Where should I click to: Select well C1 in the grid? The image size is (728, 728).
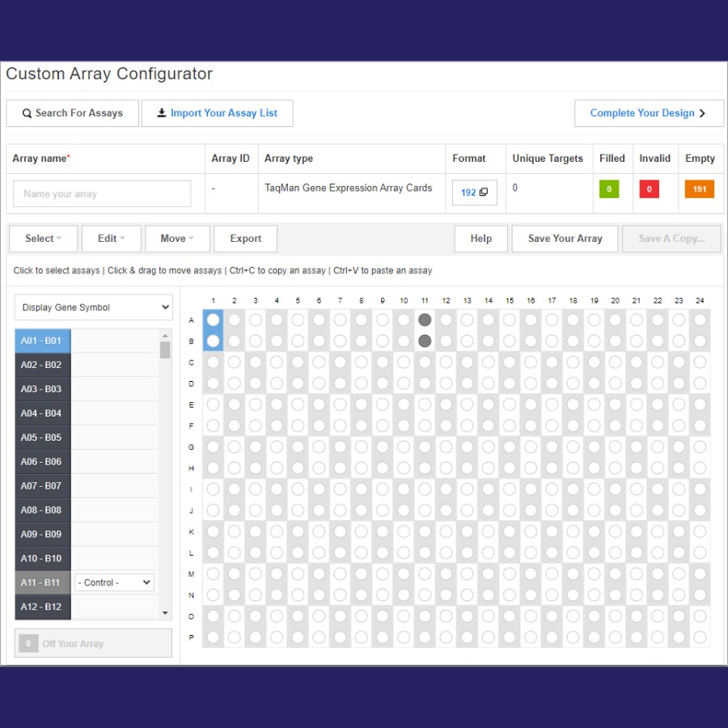213,362
